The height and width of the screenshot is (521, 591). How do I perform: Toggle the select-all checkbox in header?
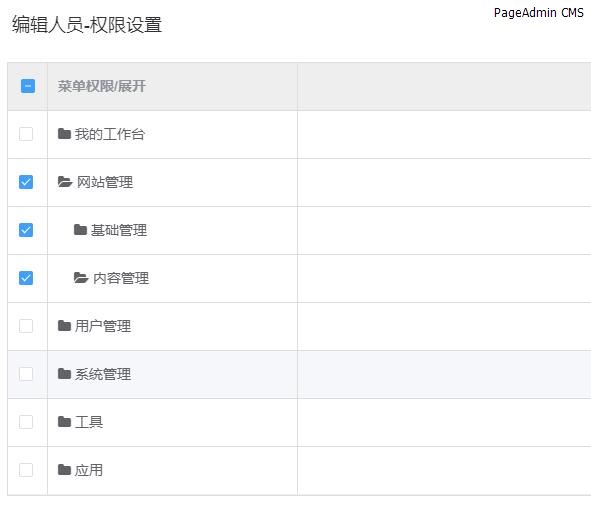point(28,86)
